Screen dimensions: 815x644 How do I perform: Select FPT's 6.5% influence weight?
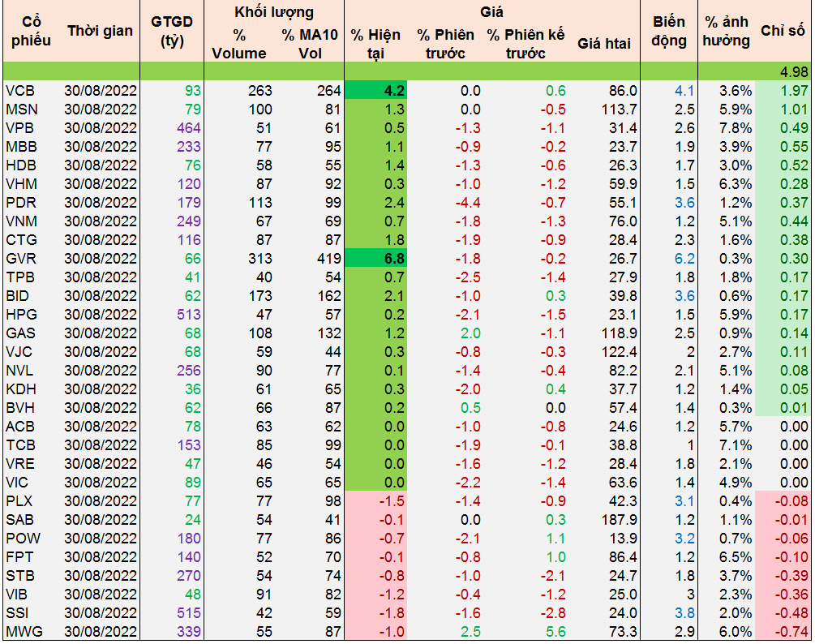[736, 556]
